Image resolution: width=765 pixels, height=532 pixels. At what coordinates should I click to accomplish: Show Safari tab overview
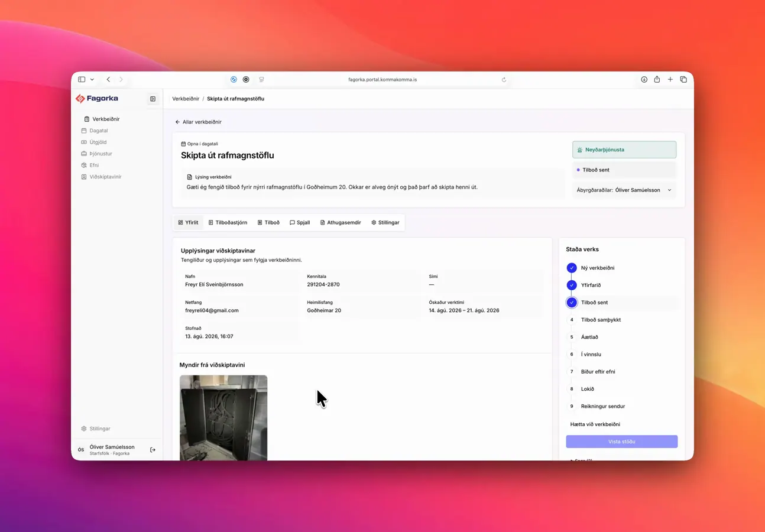(683, 79)
